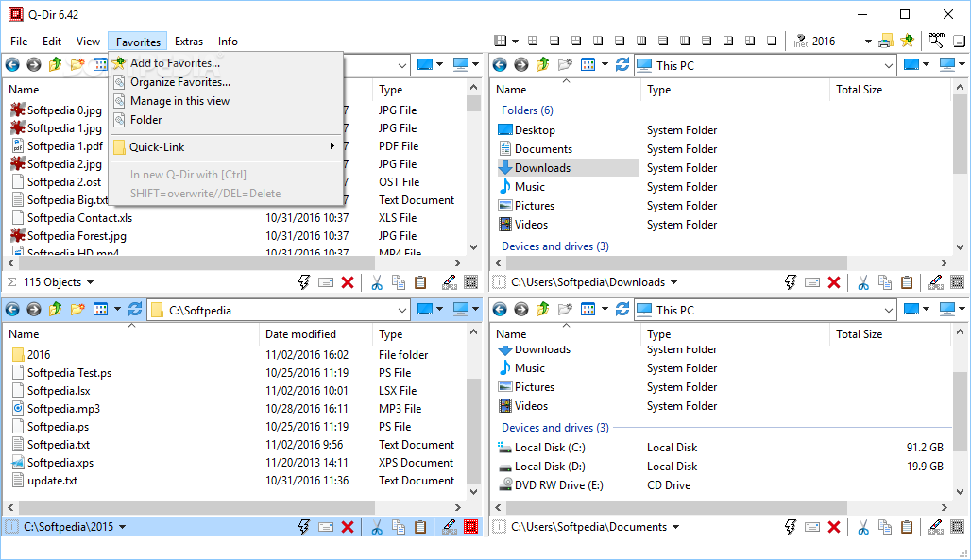Click the inet icon next to 2016
971x560 pixels.
[801, 41]
